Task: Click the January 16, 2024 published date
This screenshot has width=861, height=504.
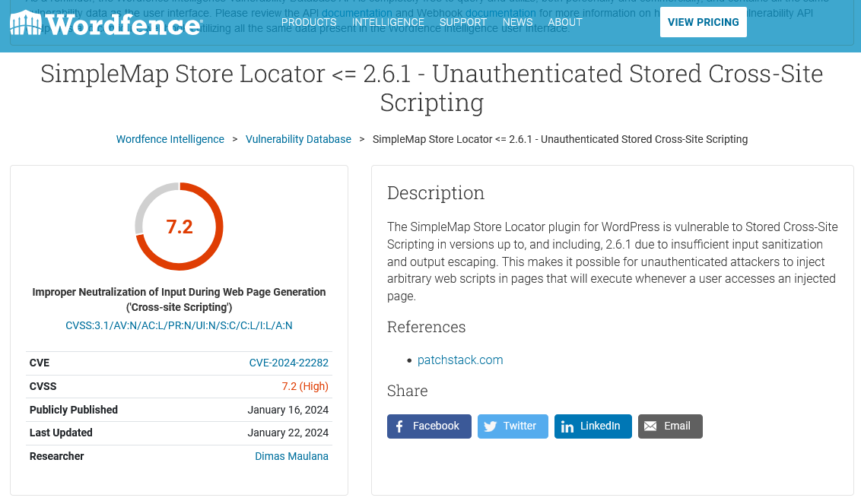Action: (288, 410)
